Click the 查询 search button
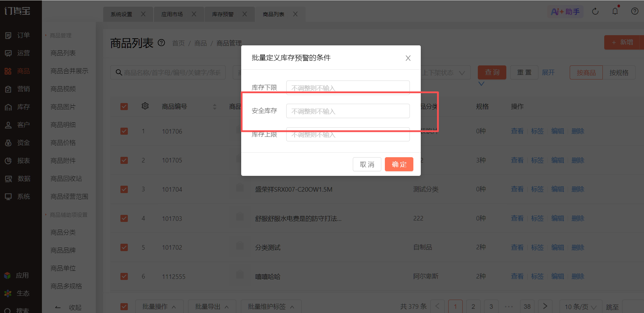Image resolution: width=644 pixels, height=313 pixels. (x=492, y=72)
